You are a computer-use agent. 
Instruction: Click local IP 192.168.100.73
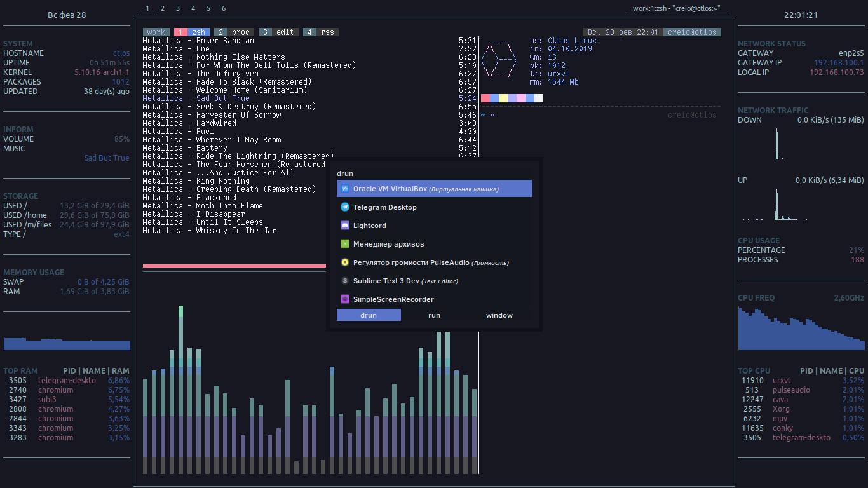point(837,72)
